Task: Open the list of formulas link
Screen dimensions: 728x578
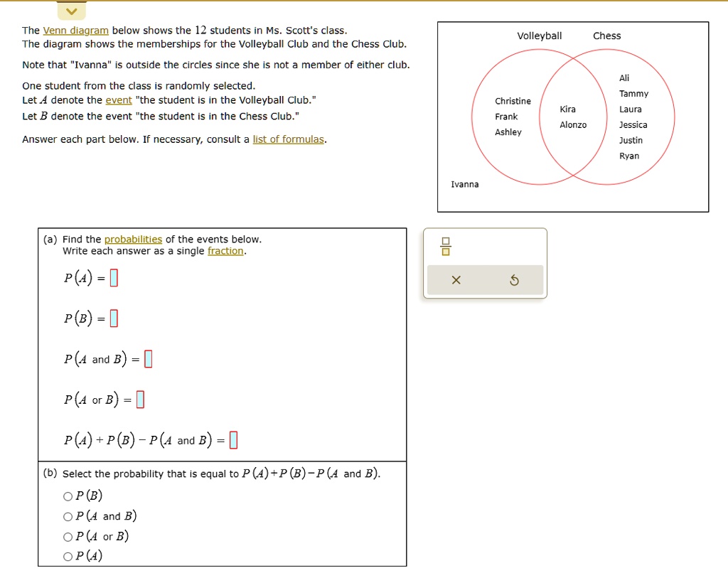Action: (x=289, y=139)
